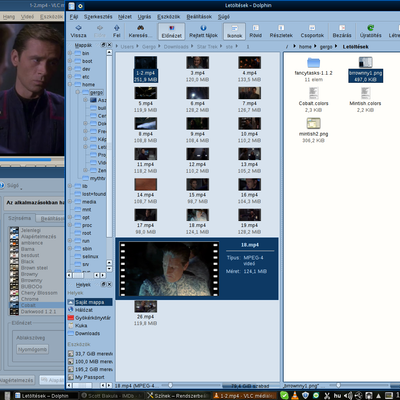
Task: Switch to Rövid compact view mode
Action: tap(256, 31)
